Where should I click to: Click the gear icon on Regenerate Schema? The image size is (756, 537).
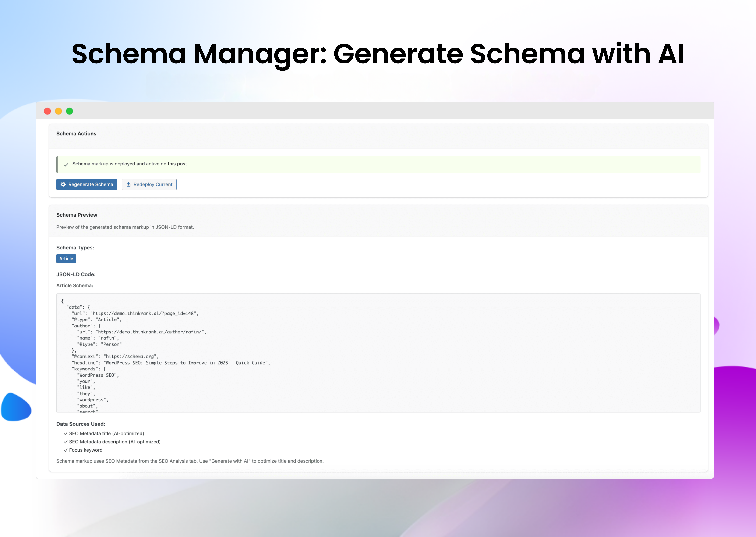[x=63, y=185]
